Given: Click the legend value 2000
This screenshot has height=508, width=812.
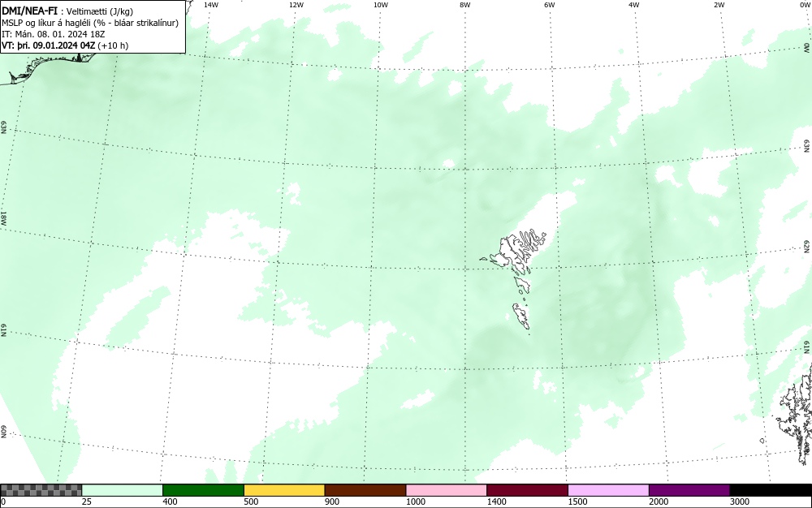Looking at the screenshot, I should (659, 502).
